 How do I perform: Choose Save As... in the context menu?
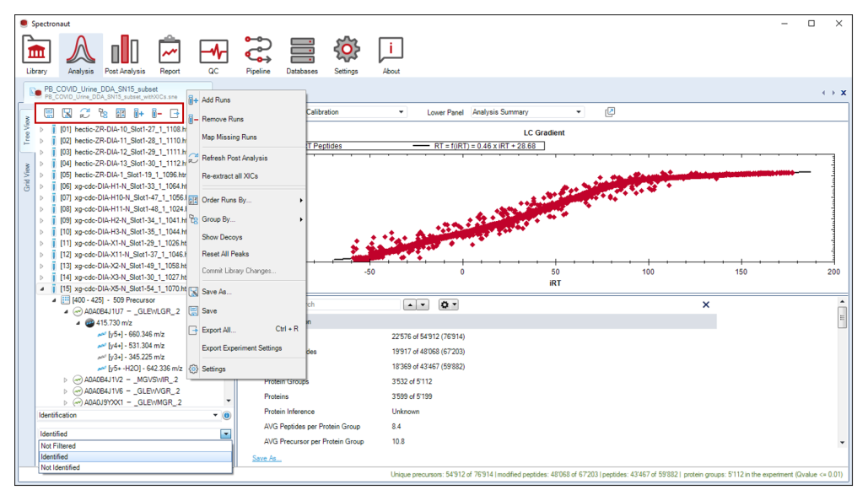click(x=246, y=292)
